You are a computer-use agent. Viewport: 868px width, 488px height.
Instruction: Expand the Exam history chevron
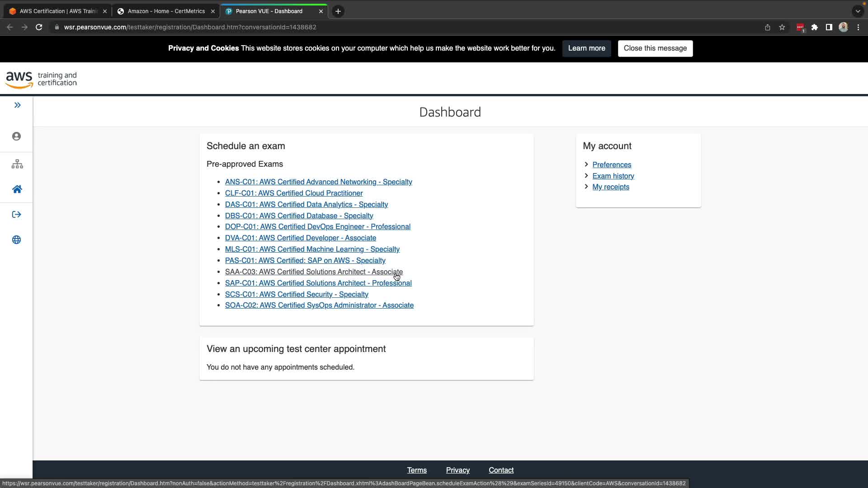tap(586, 176)
